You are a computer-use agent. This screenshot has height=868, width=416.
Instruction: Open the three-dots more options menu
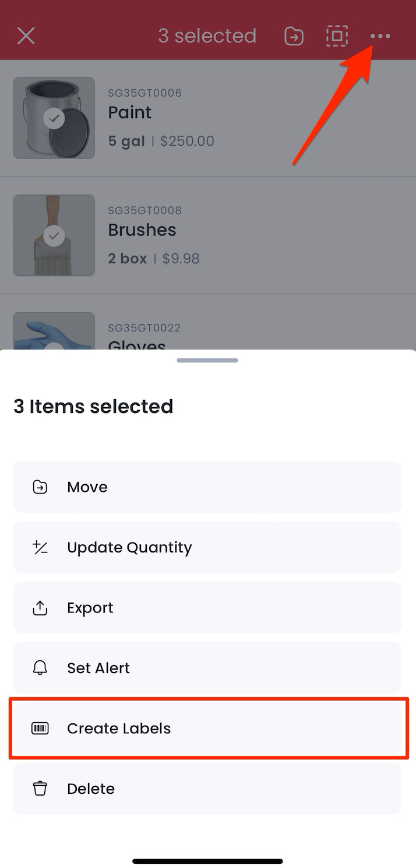point(380,36)
